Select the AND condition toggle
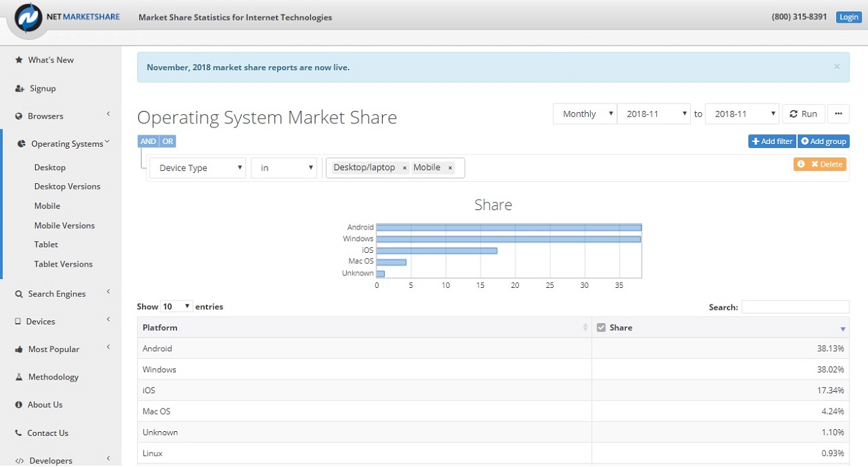This screenshot has height=467, width=868. 148,141
